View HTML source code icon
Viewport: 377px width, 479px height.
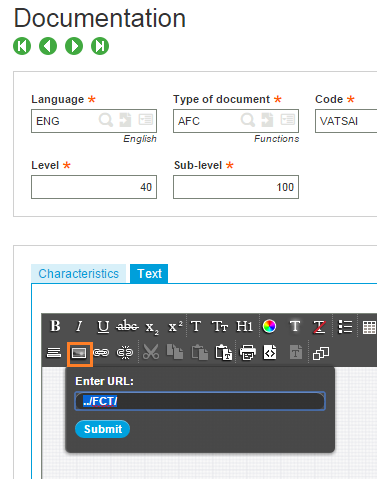pos(270,352)
